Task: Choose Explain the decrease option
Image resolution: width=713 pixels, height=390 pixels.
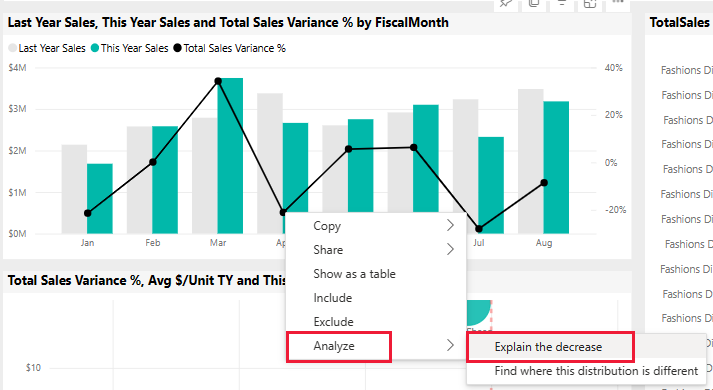Action: (x=550, y=347)
